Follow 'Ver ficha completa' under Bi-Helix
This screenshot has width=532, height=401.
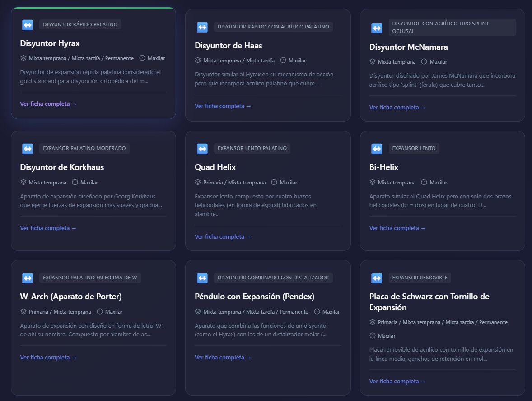(397, 228)
